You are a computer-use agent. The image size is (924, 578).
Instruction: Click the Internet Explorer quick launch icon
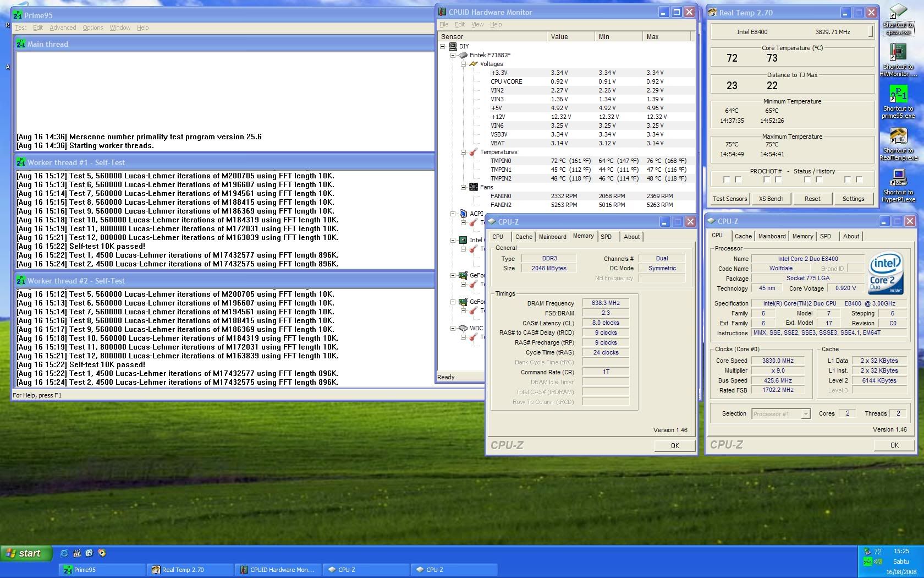tap(64, 553)
